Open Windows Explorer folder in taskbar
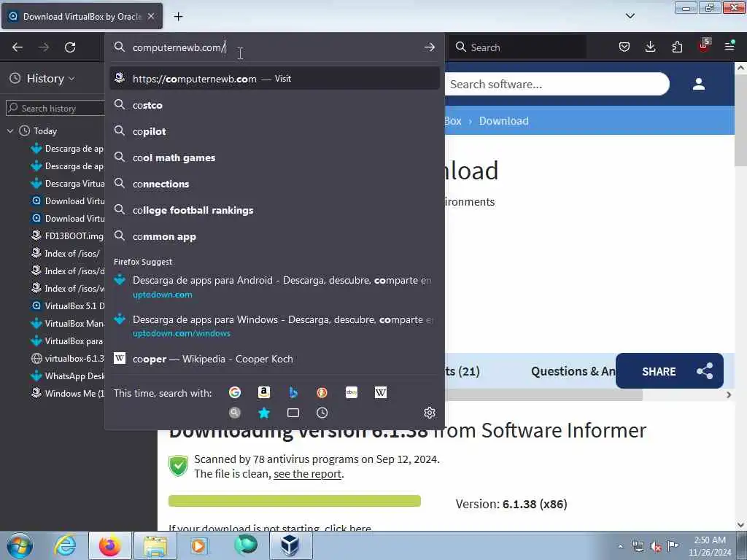 coord(155,545)
